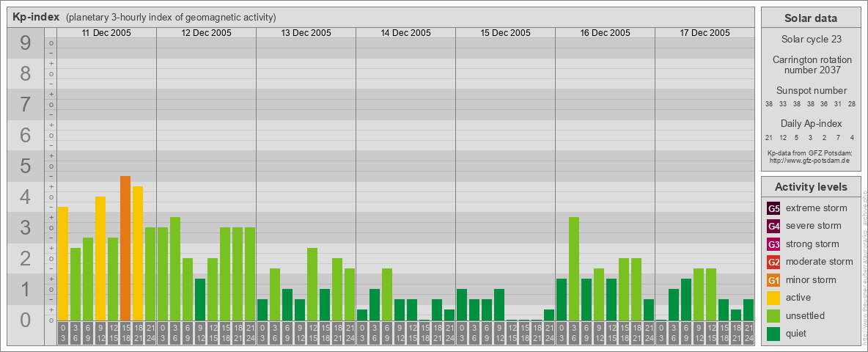Click the Ap-index value 21

point(769,138)
